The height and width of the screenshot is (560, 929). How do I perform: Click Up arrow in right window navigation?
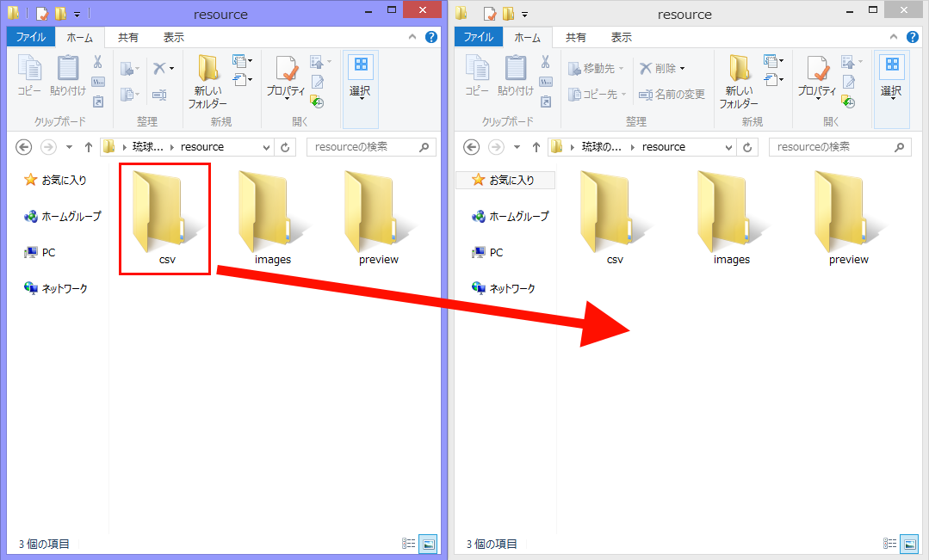(536, 147)
